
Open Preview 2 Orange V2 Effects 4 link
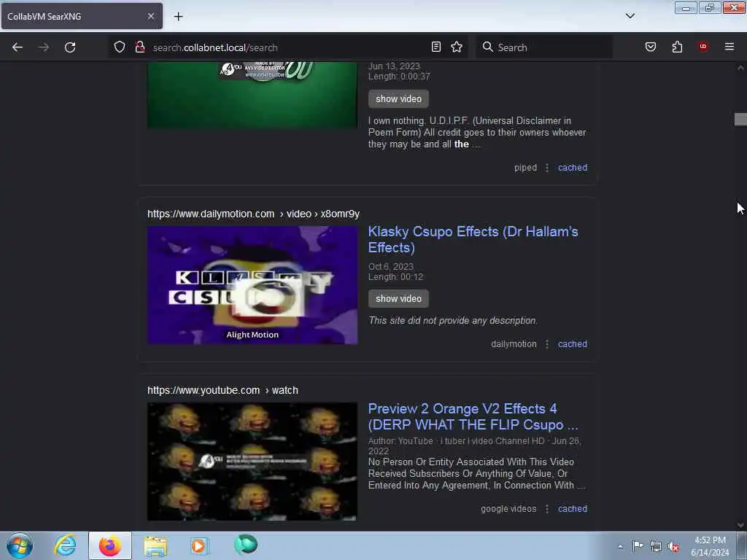(473, 416)
